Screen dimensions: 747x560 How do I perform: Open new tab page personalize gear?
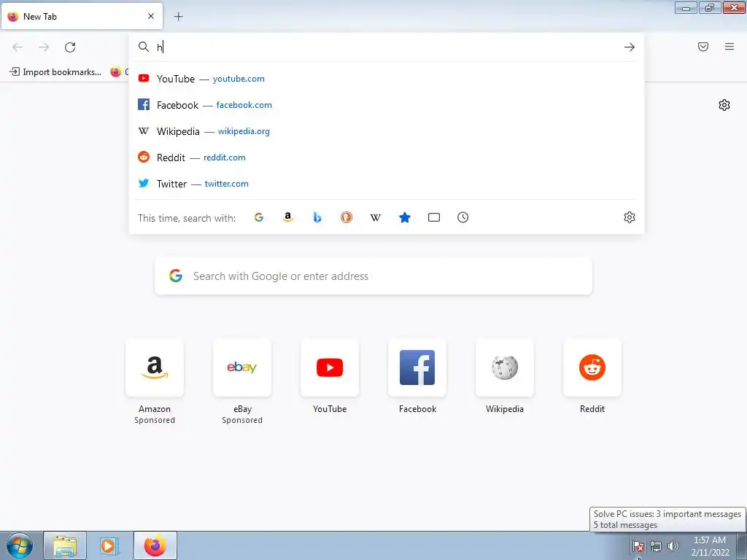[x=724, y=105]
